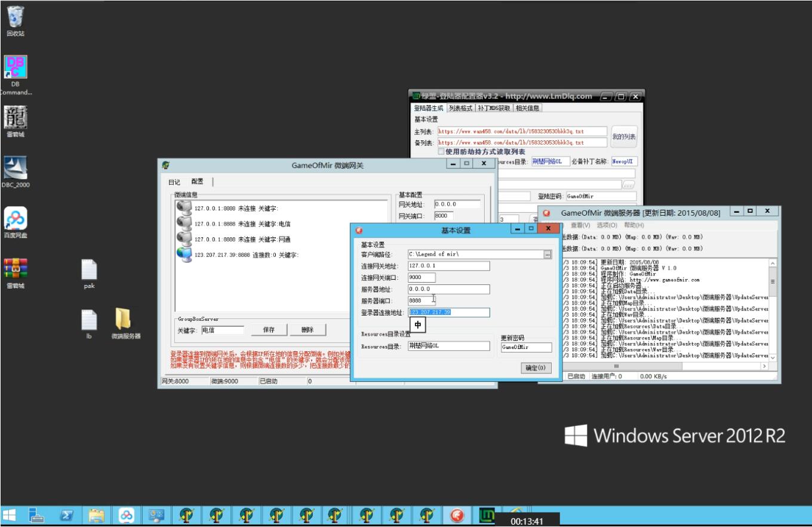Image resolution: width=812 pixels, height=527 pixels.
Task: Click the small browse button above 登陆密码
Action: pyautogui.click(x=628, y=185)
